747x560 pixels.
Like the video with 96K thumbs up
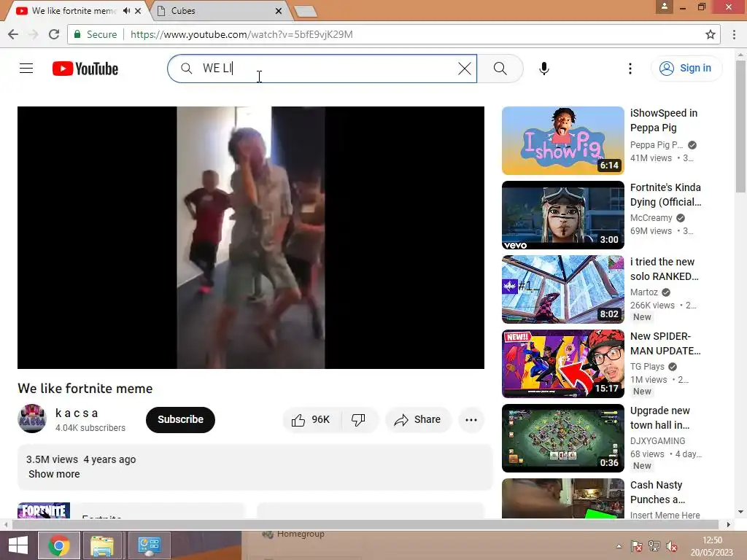point(311,419)
